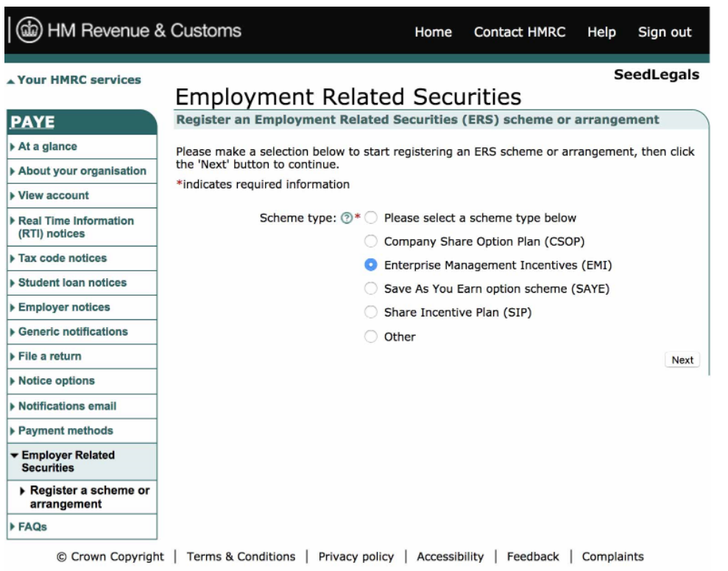The width and height of the screenshot is (728, 571).
Task: Collapse Your HMRC services arrow
Action: 10,80
